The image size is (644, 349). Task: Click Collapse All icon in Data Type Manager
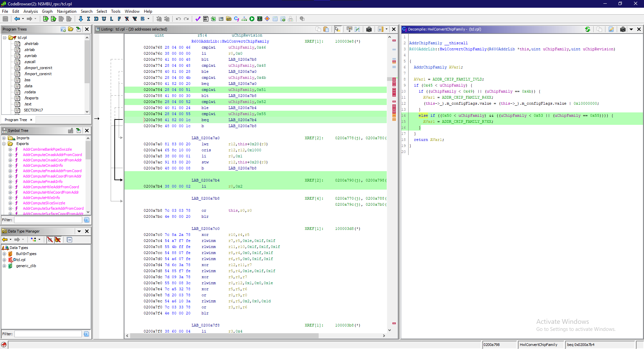(69, 240)
